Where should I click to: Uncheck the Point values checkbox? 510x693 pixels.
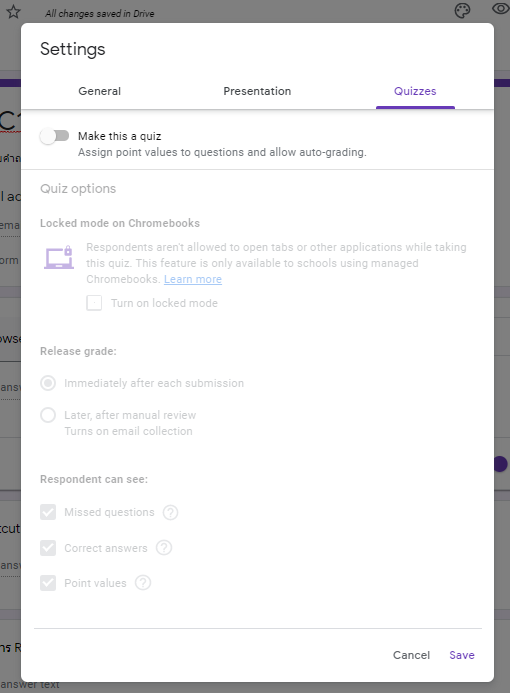[48, 583]
